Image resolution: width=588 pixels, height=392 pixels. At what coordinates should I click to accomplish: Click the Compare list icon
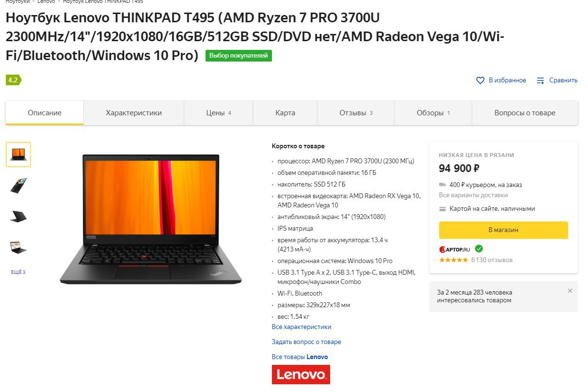540,80
